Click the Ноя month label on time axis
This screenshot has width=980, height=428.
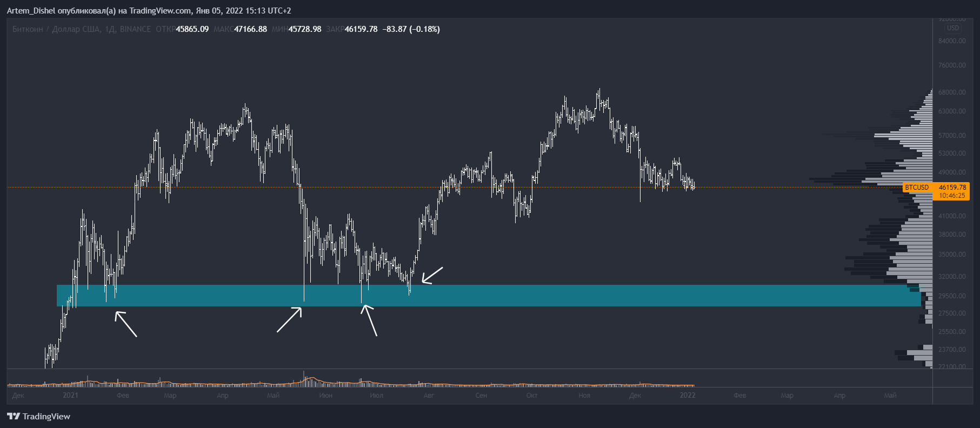584,396
